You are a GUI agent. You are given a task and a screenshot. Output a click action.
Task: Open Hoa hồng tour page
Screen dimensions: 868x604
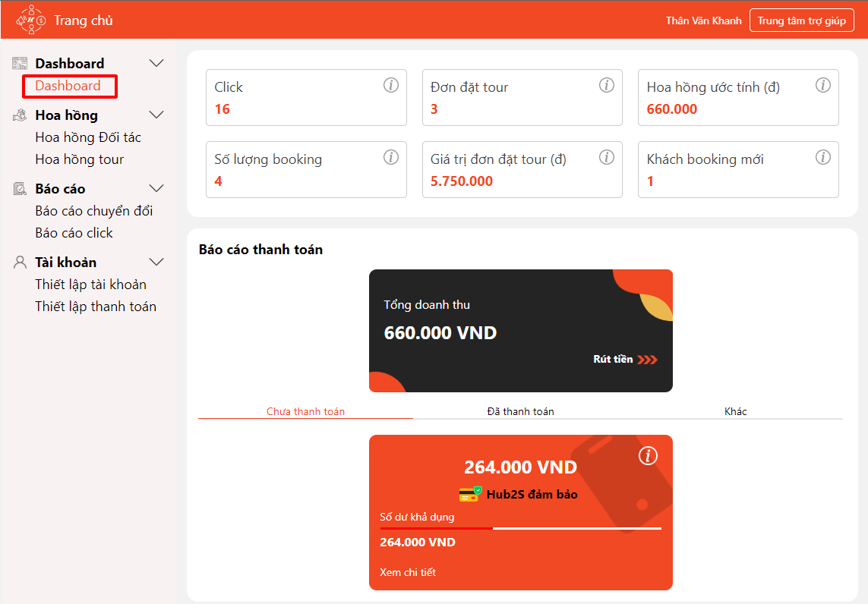pos(80,159)
